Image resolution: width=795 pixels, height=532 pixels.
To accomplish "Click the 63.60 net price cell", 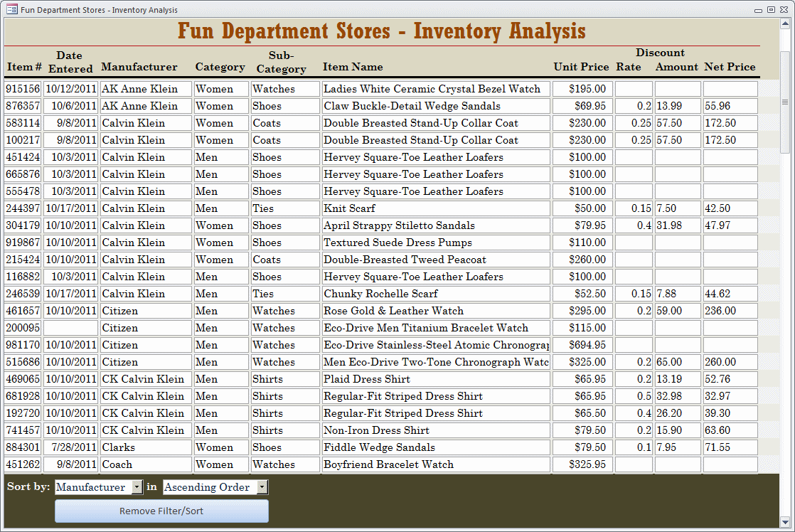I will tap(730, 430).
